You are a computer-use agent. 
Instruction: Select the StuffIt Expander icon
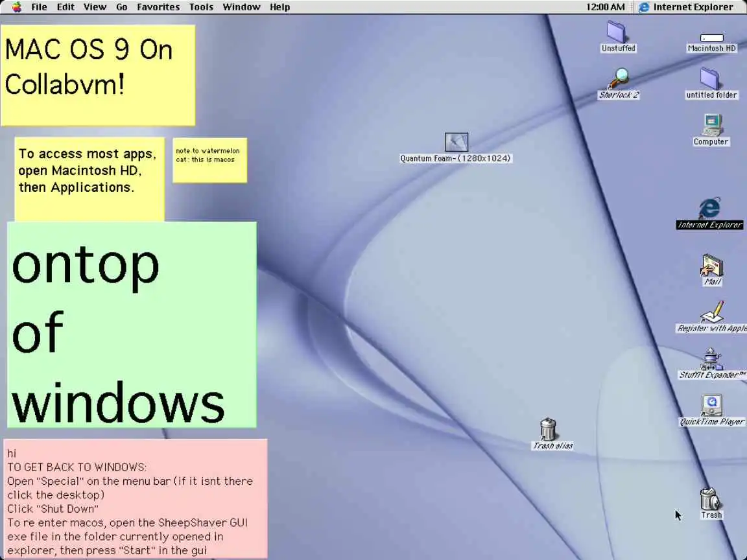pyautogui.click(x=711, y=358)
